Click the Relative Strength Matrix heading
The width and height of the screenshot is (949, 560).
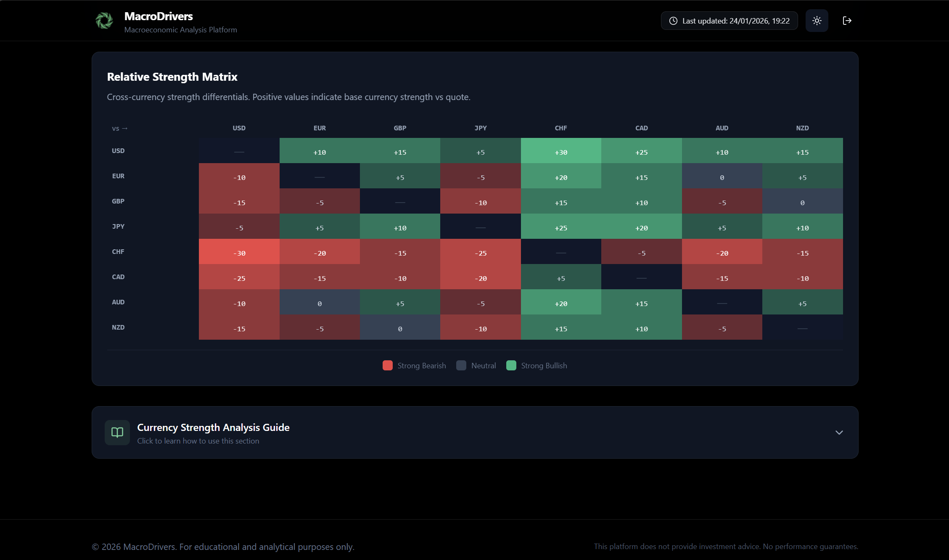[172, 77]
